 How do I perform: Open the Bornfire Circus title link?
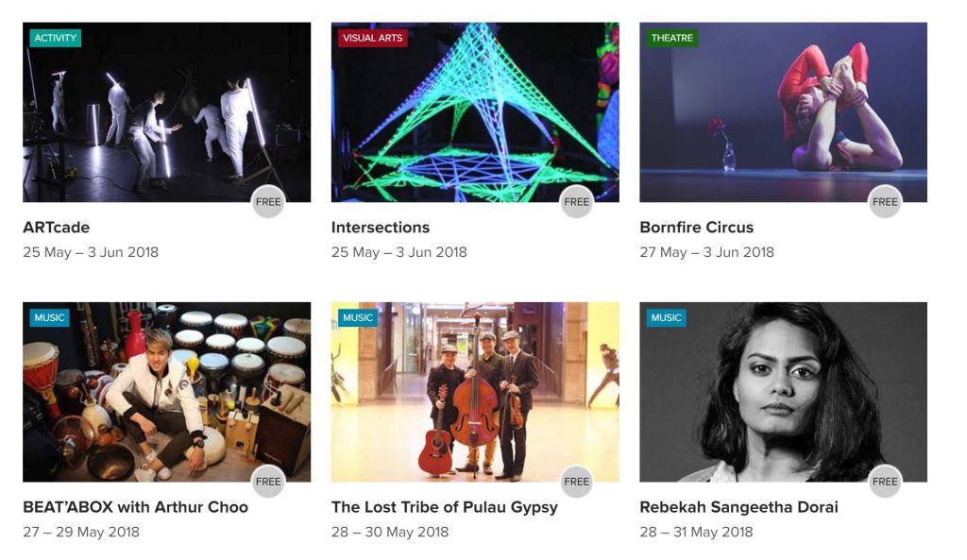click(x=696, y=228)
